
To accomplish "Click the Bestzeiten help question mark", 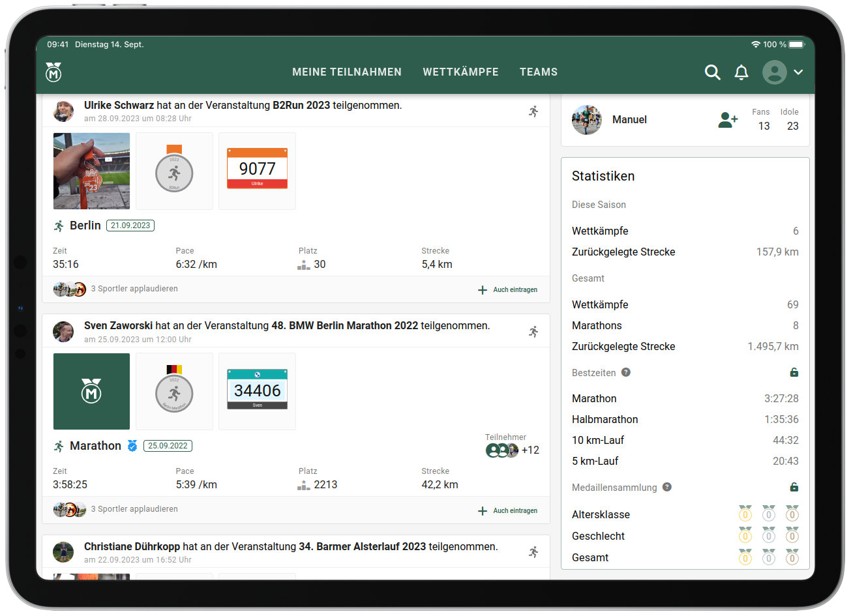I will tap(626, 372).
